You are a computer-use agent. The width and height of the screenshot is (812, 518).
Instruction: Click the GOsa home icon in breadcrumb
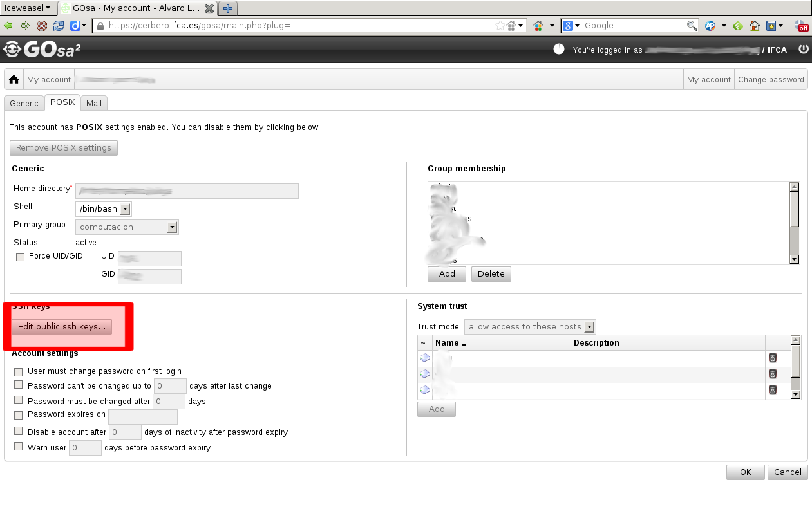click(x=14, y=80)
